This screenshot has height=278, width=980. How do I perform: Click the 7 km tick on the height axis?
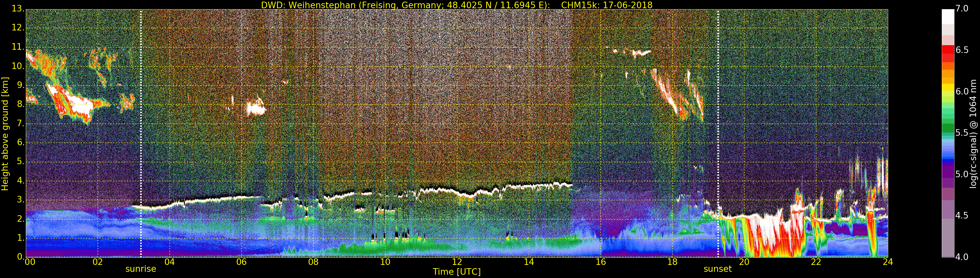click(x=21, y=123)
